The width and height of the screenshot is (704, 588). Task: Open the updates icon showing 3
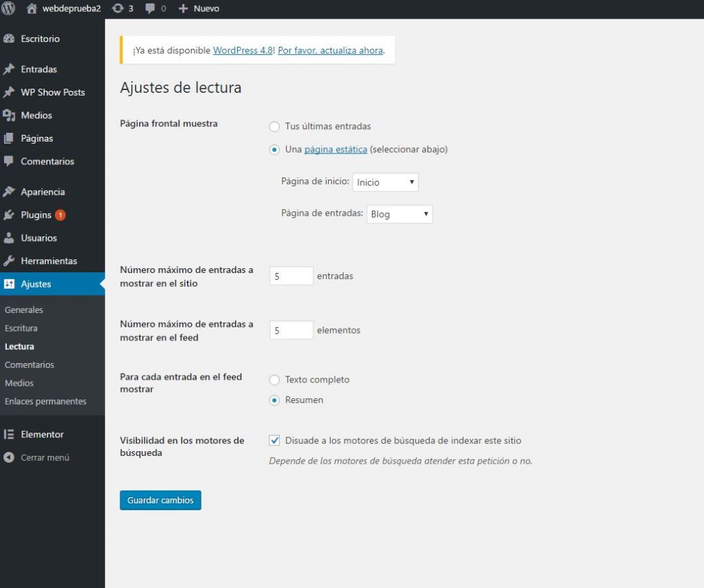118,8
